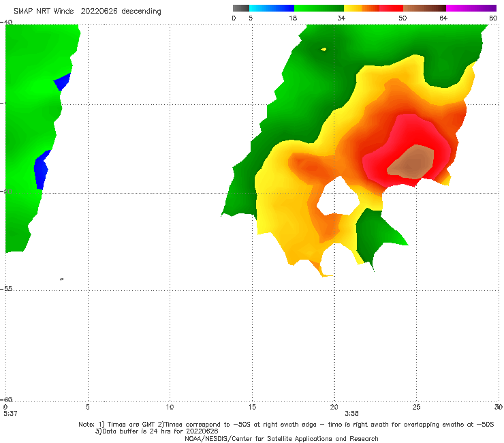The width and height of the screenshot is (504, 443).
Task: Click the upper blue patch in left swath
Action: pyautogui.click(x=63, y=82)
